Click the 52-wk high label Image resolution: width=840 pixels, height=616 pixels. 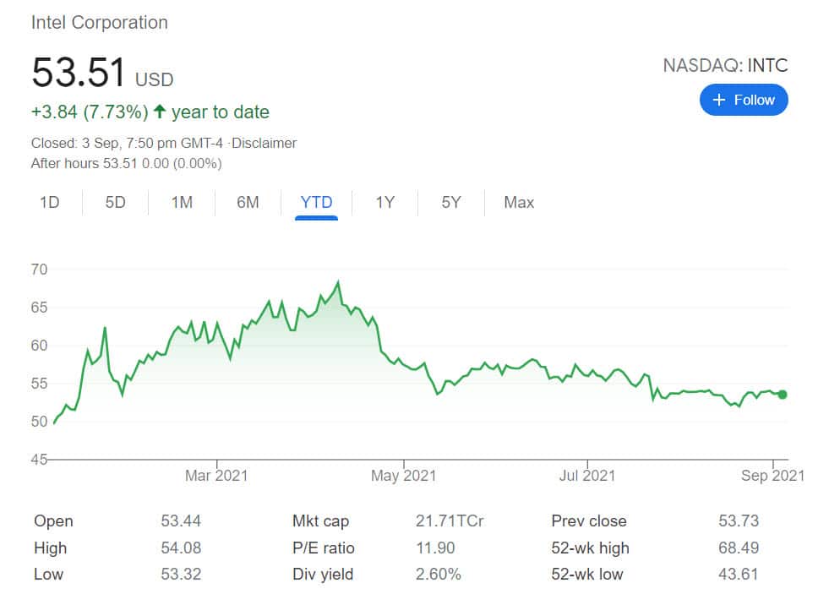[x=591, y=548]
